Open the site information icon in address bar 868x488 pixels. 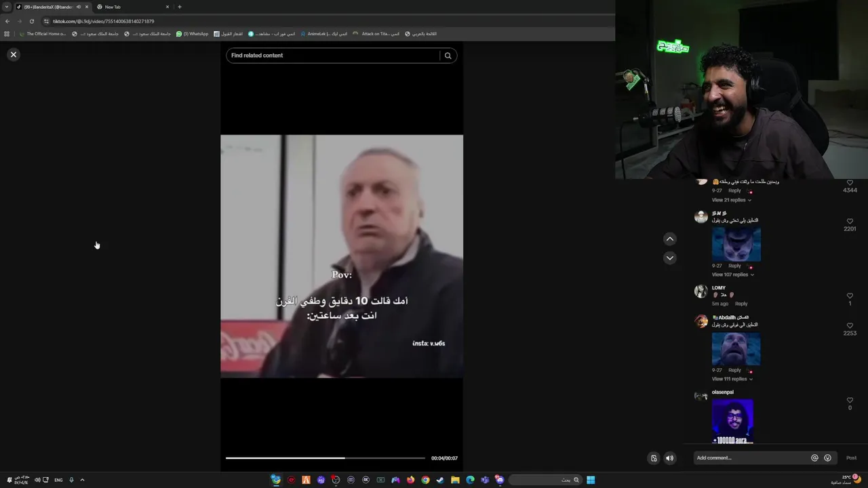tap(46, 21)
